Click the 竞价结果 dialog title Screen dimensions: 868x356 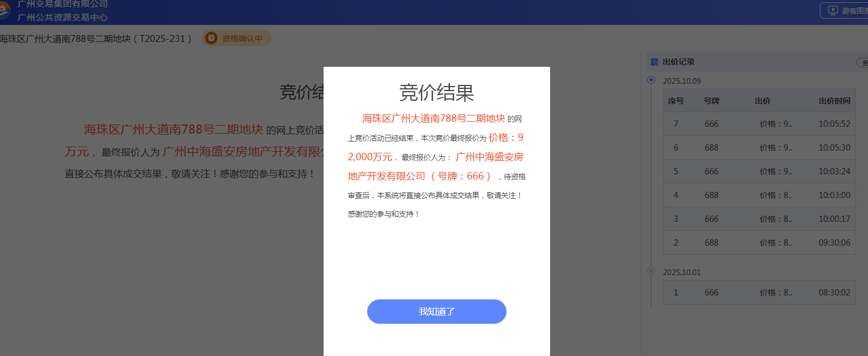coord(437,92)
